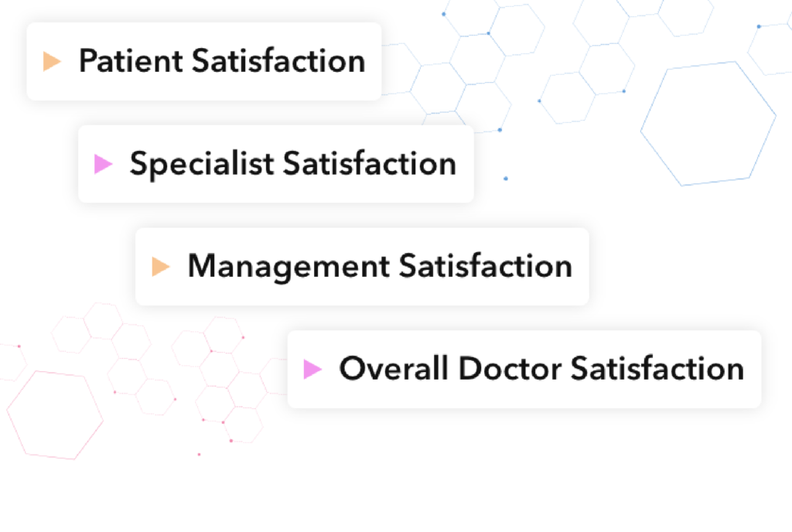Click the word "Doctor" in the last card

[510, 369]
